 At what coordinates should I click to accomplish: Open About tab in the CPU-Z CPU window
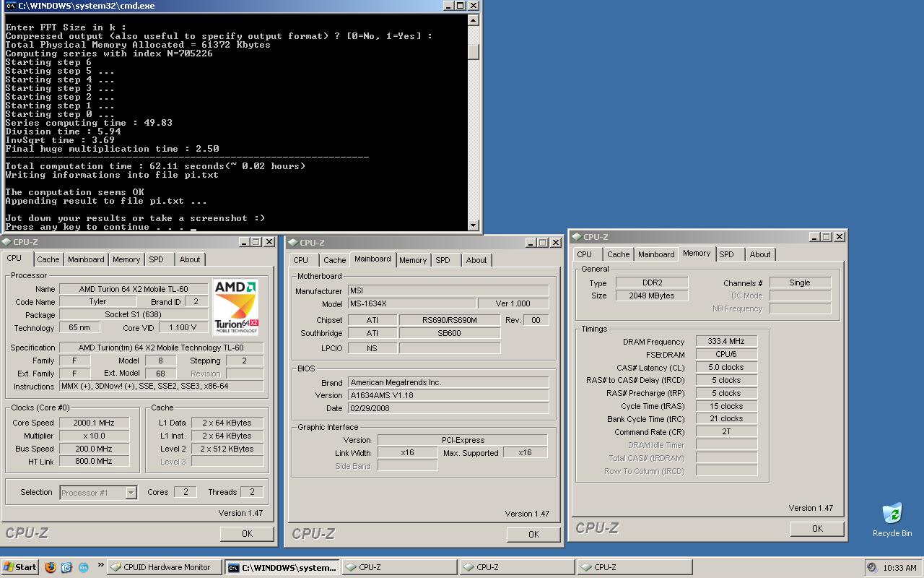(190, 259)
